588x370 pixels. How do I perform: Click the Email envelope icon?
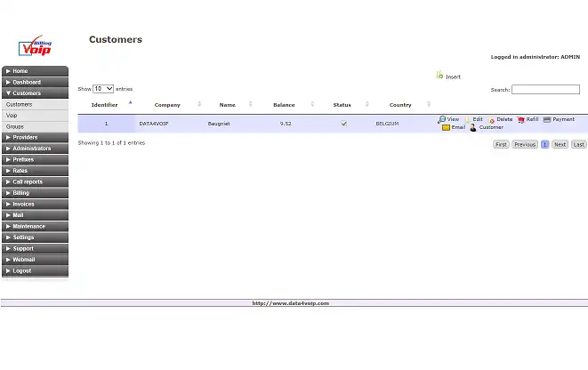(446, 127)
